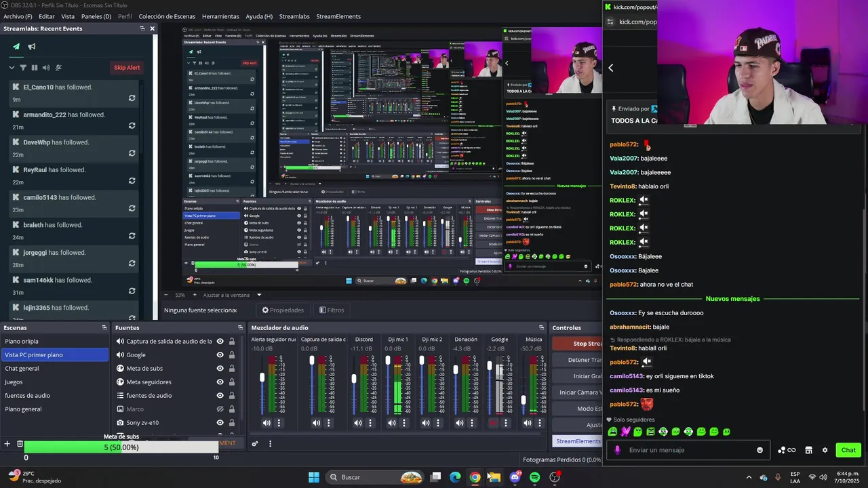868x488 pixels.
Task: Hide the Sony zv-e10 source
Action: tap(220, 422)
